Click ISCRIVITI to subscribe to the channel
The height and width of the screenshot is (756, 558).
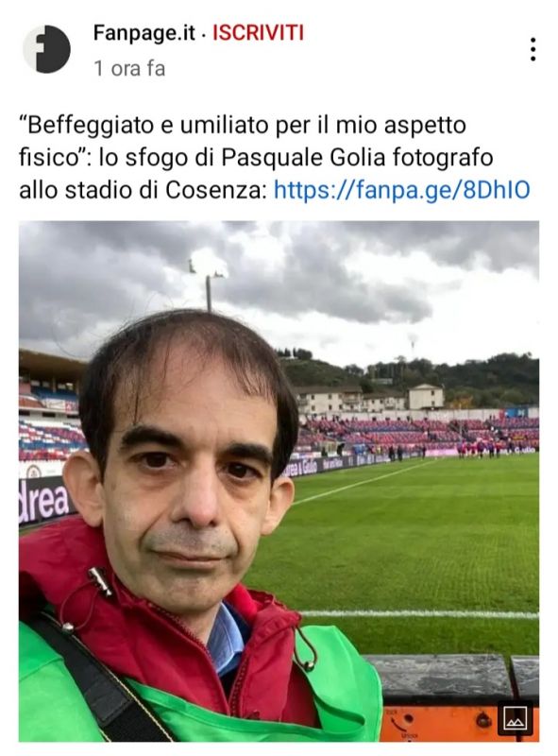[x=258, y=33]
